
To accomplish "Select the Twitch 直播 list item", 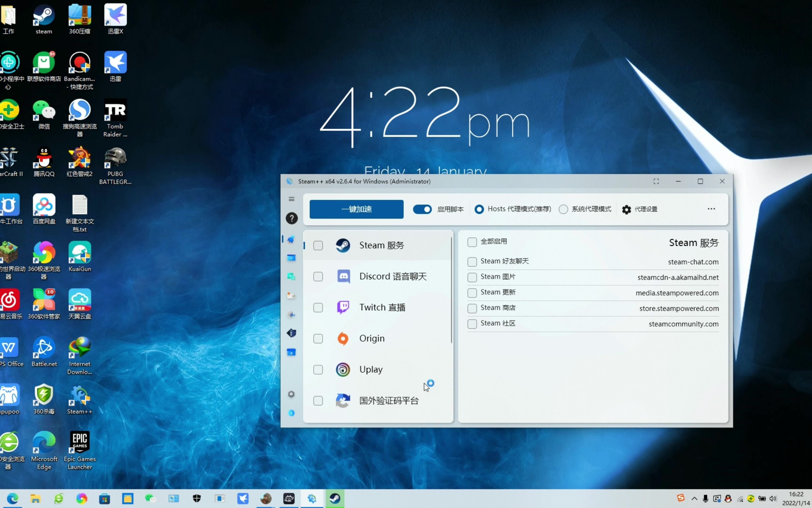I will tap(377, 307).
